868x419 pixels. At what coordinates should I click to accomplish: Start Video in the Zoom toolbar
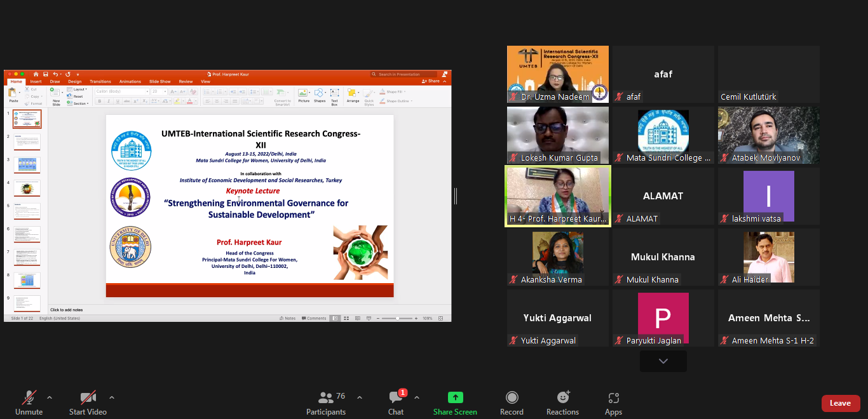88,402
